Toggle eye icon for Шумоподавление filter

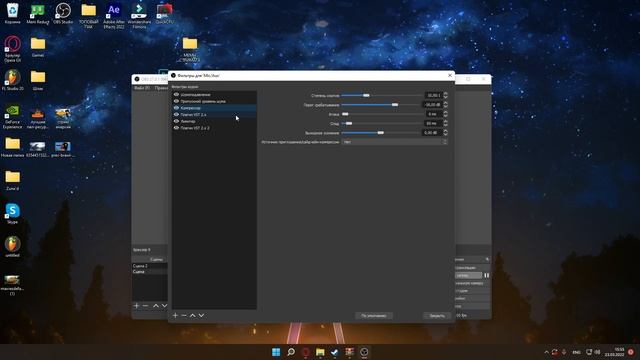(x=176, y=95)
